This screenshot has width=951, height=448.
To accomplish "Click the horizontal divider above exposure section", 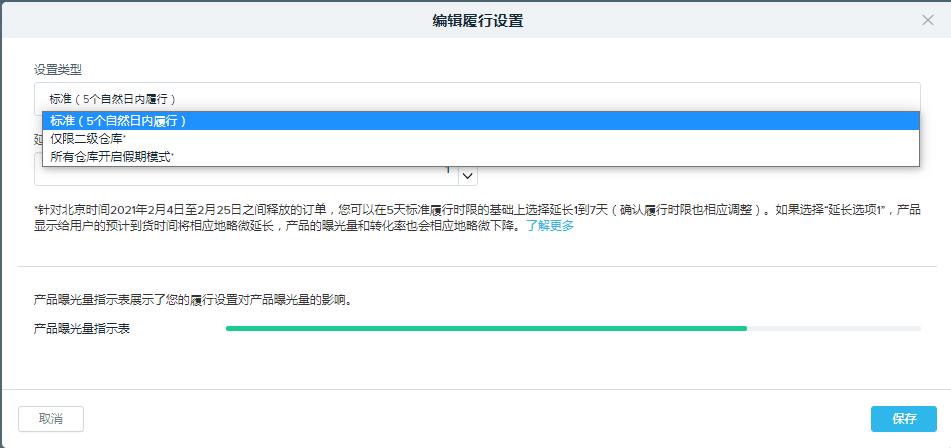I will [x=476, y=267].
